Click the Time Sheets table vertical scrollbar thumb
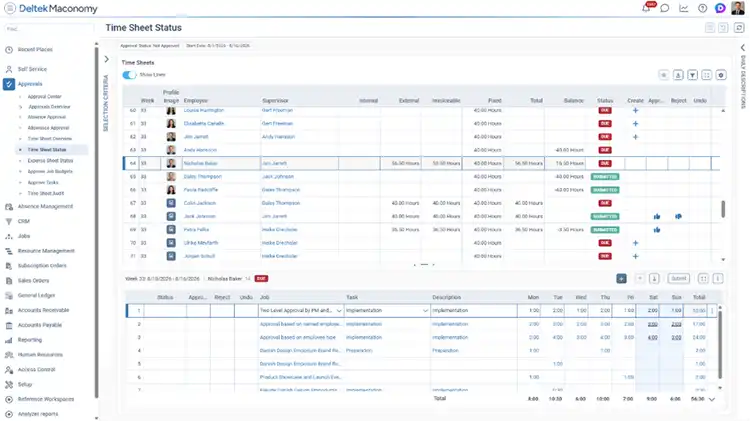The image size is (750, 421). tap(723, 209)
